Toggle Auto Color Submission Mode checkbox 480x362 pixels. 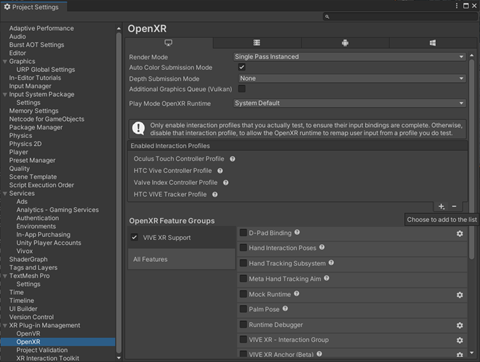pyautogui.click(x=242, y=67)
